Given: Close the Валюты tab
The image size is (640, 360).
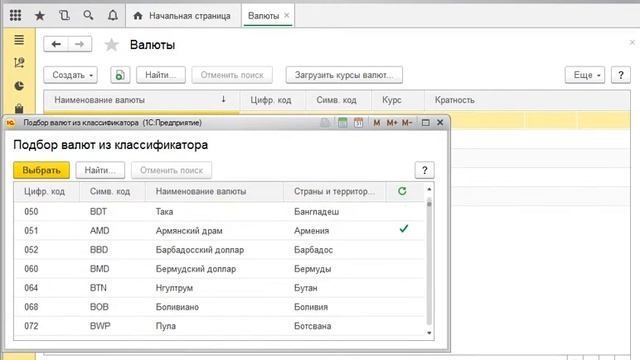Looking at the screenshot, I should [287, 16].
